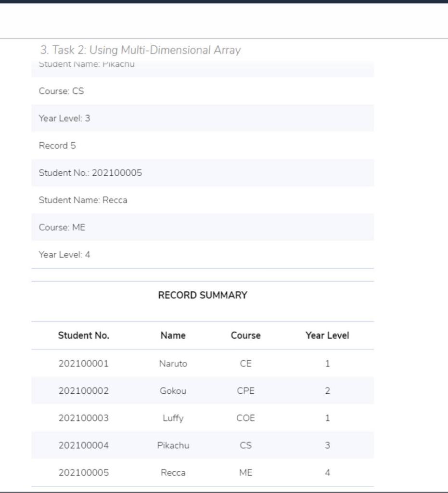
Task: Select the 'Course' column header
Action: click(245, 336)
